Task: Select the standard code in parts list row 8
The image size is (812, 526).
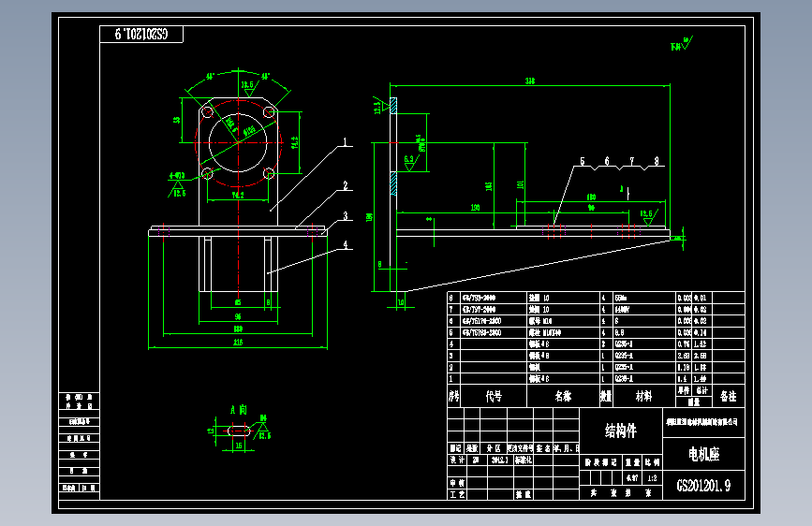Action: (479, 298)
